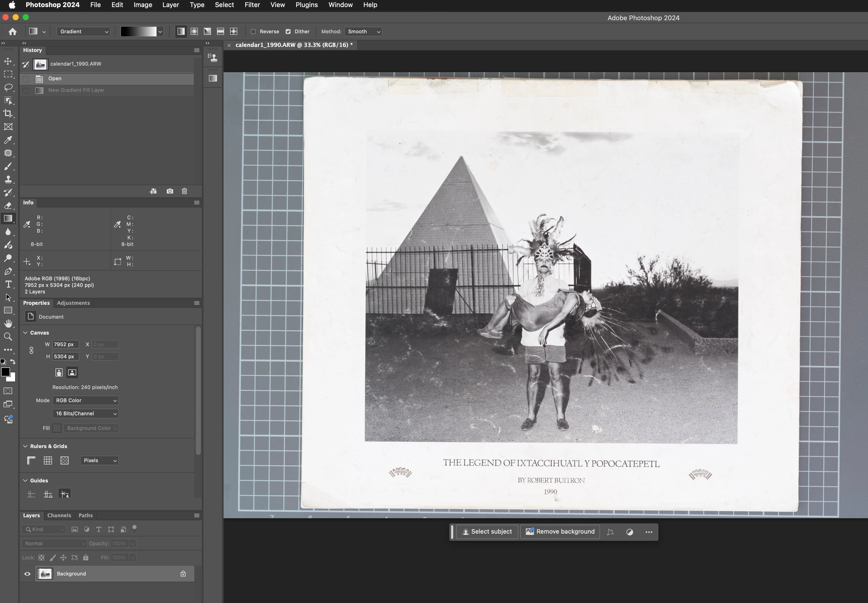Image resolution: width=868 pixels, height=603 pixels.
Task: Open the Filter menu
Action: click(252, 5)
